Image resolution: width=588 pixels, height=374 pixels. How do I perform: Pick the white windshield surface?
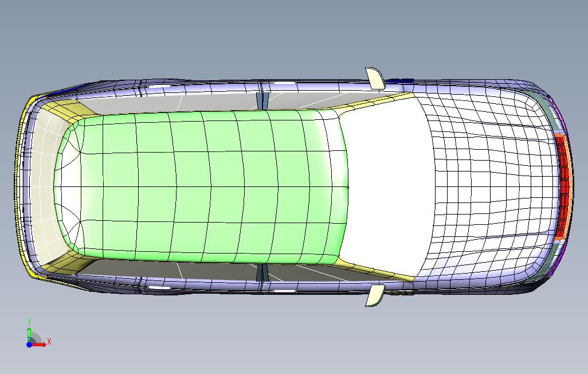click(386, 186)
